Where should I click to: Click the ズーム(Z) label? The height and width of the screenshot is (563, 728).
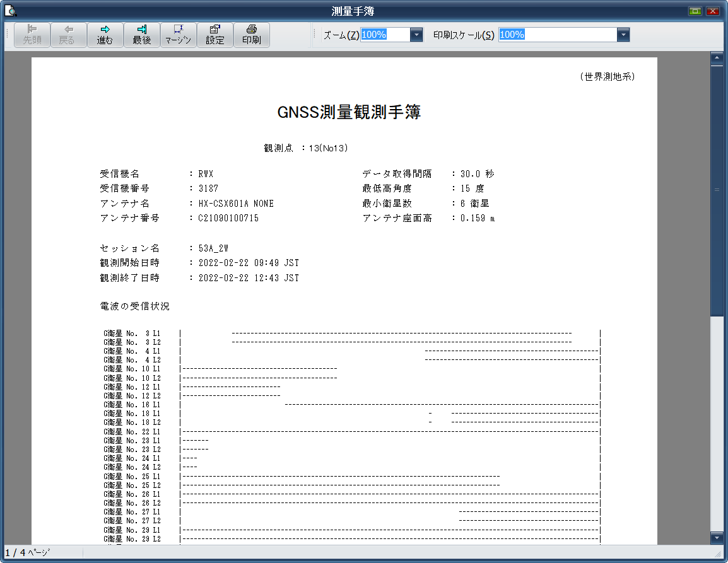coord(341,35)
